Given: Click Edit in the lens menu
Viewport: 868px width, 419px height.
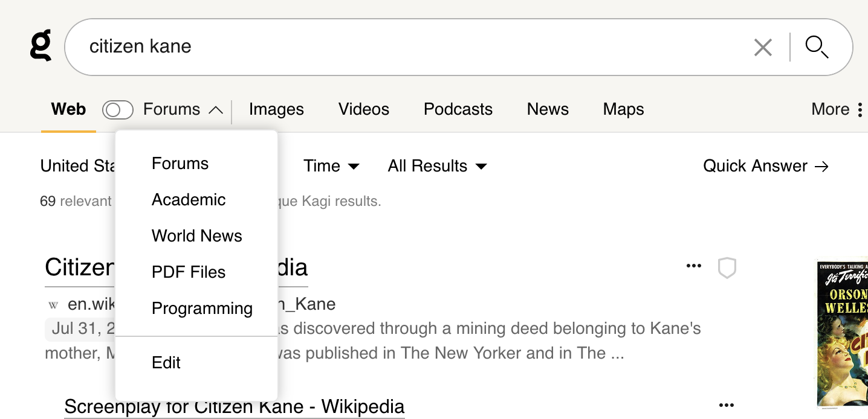Looking at the screenshot, I should click(x=166, y=363).
